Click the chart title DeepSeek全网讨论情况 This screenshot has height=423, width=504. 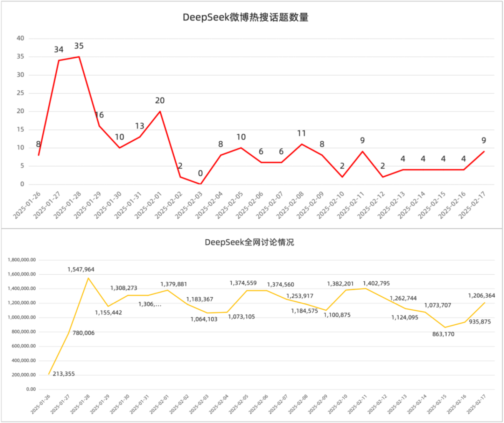pyautogui.click(x=249, y=242)
